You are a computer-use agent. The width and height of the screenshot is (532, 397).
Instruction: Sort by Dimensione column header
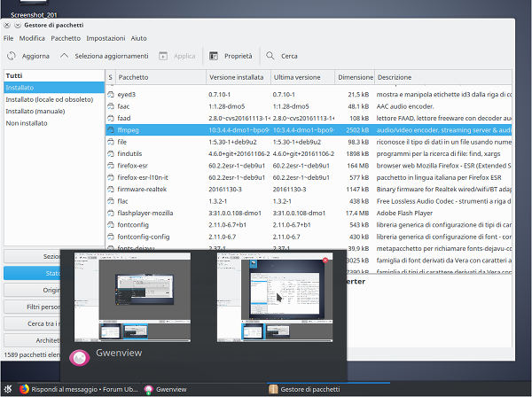(355, 77)
